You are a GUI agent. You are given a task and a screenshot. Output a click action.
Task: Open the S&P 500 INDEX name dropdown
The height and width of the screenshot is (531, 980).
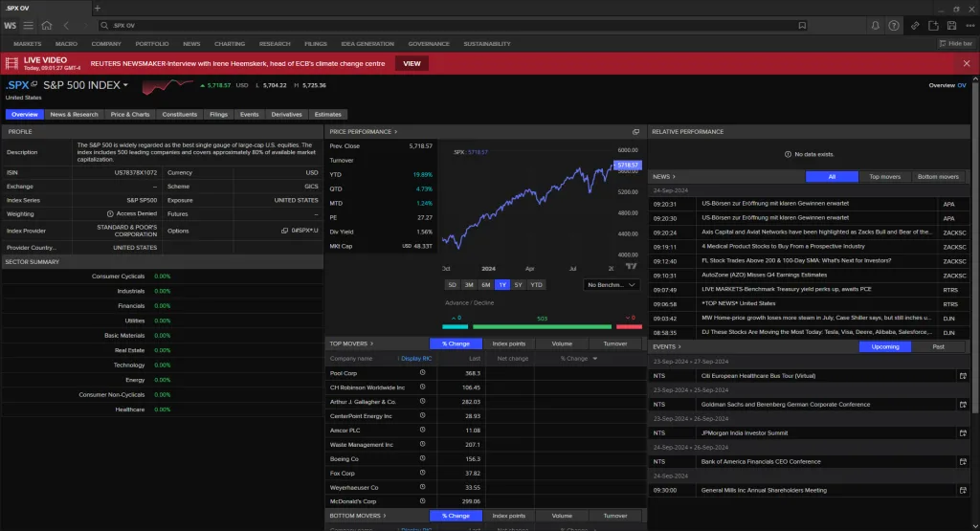coord(125,85)
